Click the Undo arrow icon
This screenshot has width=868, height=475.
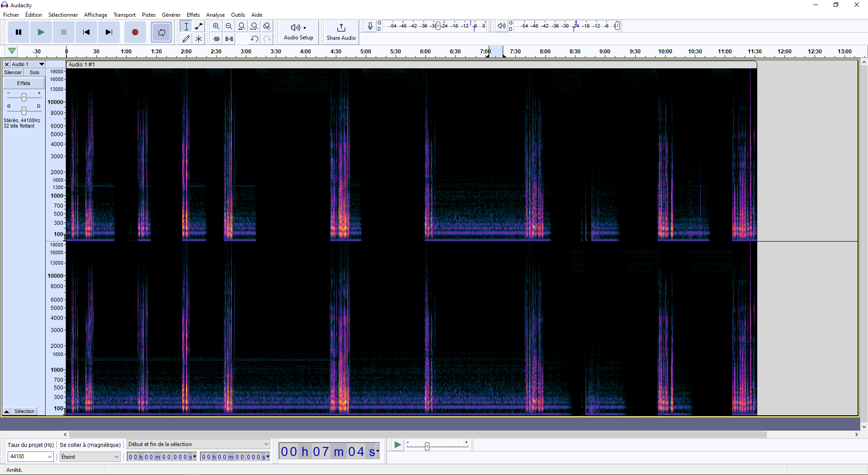255,39
